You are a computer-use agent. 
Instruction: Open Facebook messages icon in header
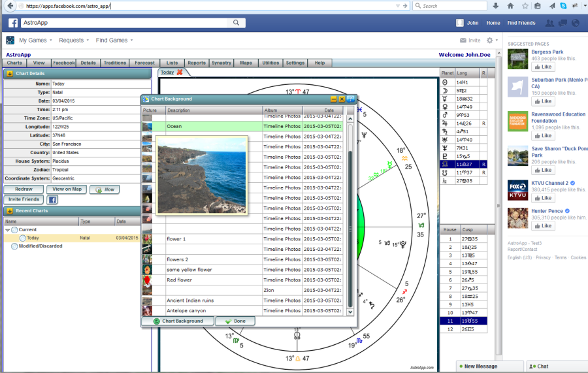(x=563, y=23)
